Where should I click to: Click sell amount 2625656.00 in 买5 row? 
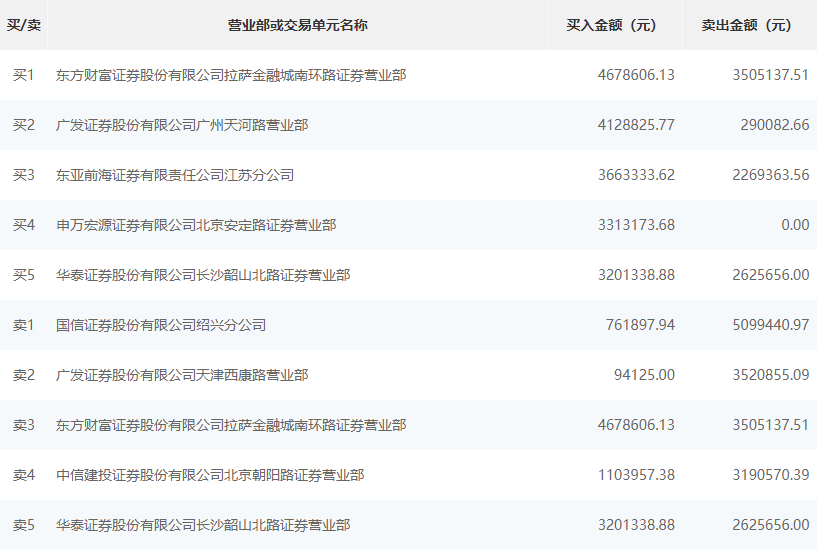[x=771, y=275]
